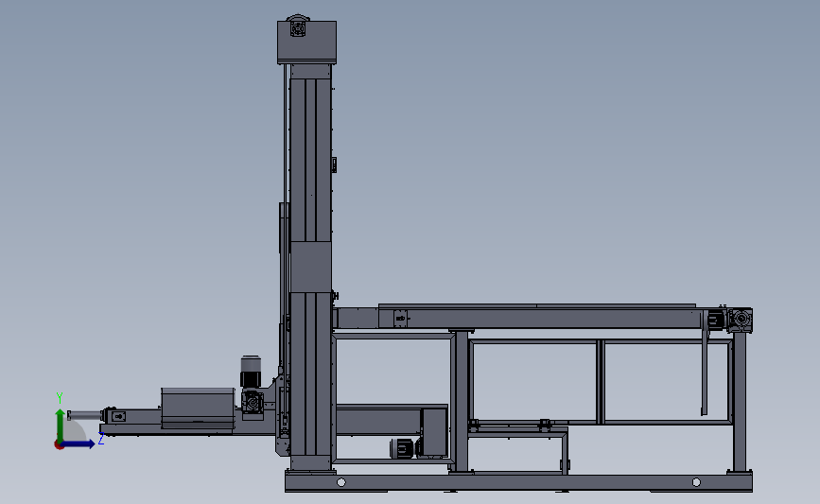Select the gearbox on top of the column

coord(298,26)
